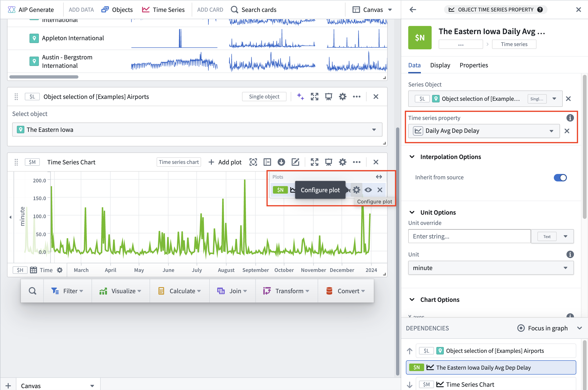Screen dimensions: 588x390
Task: Expand the Plots legend width arrows
Action: 379,177
